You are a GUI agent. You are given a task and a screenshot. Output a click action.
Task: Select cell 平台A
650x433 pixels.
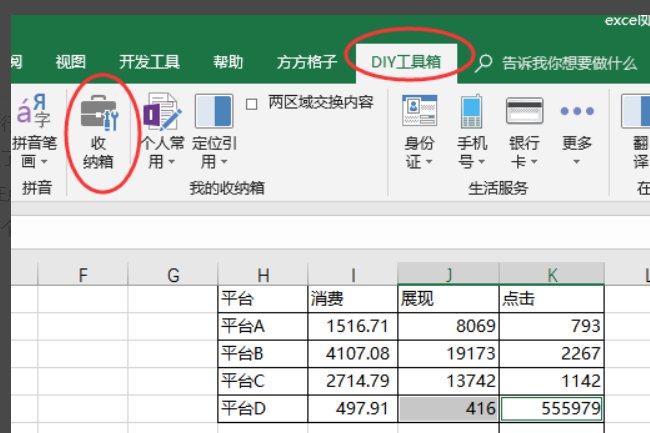tap(263, 326)
